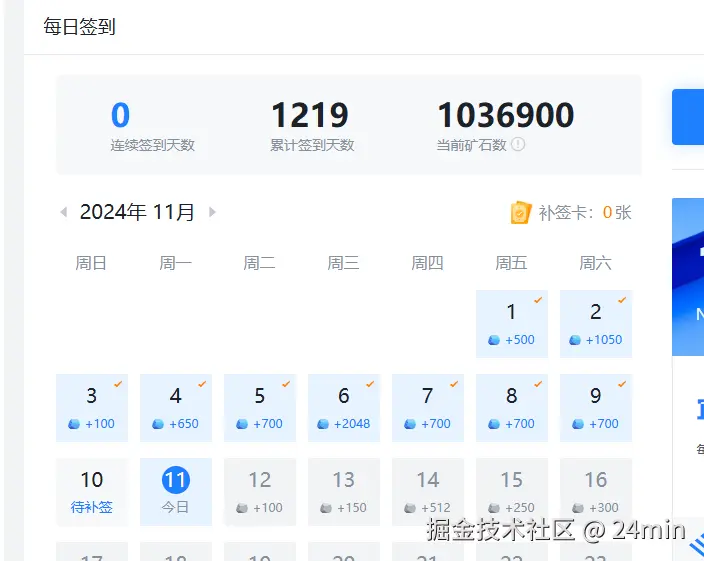The image size is (704, 561).
Task: Click the 周六 column header
Action: point(595,263)
